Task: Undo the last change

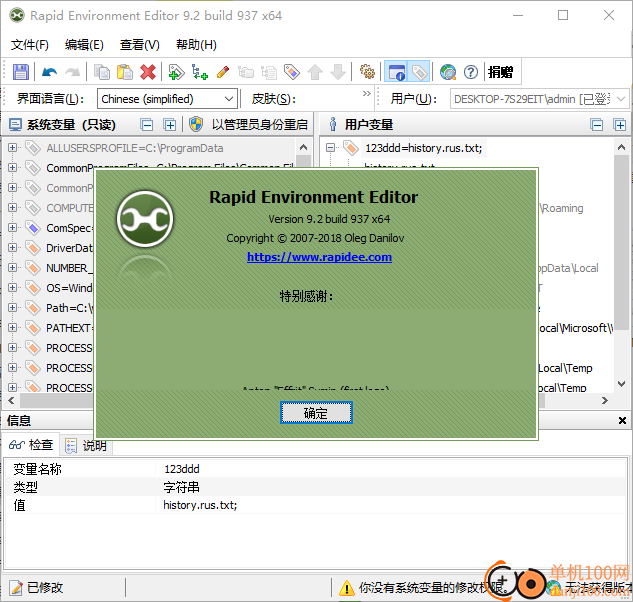Action: pos(50,72)
